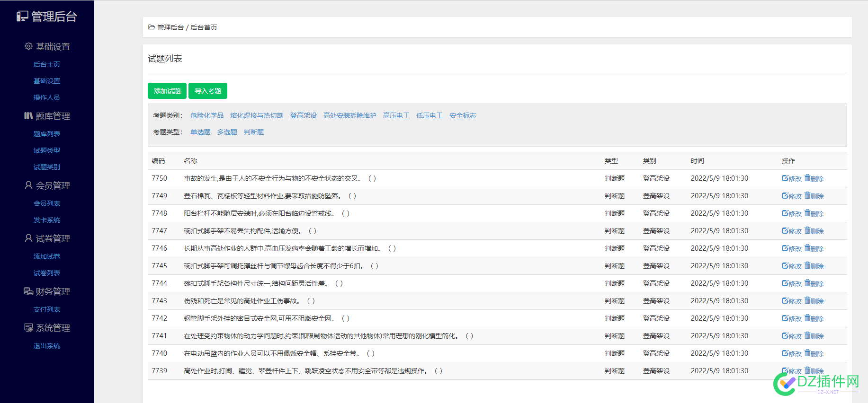Click the edit icon for row 7748
The height and width of the screenshot is (403, 868).
(785, 213)
